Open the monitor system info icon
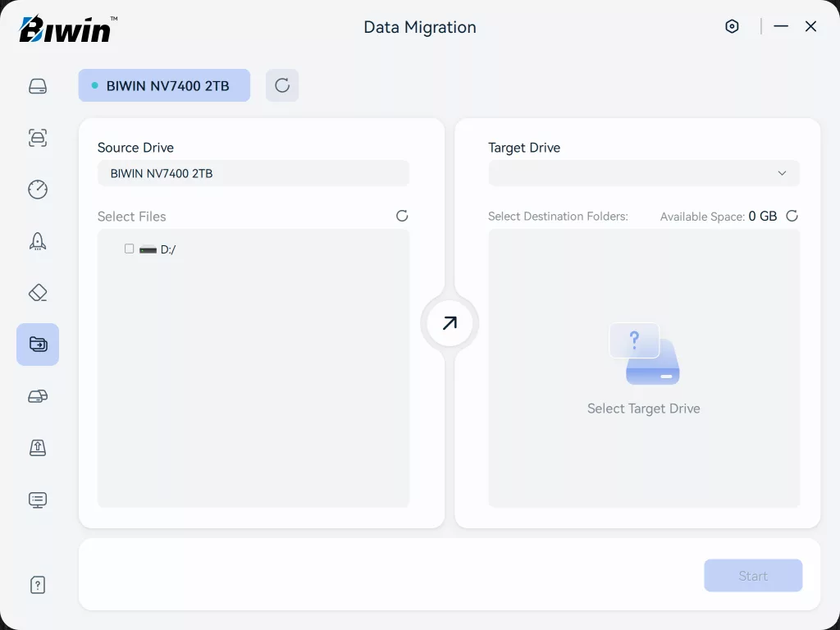 [x=38, y=500]
